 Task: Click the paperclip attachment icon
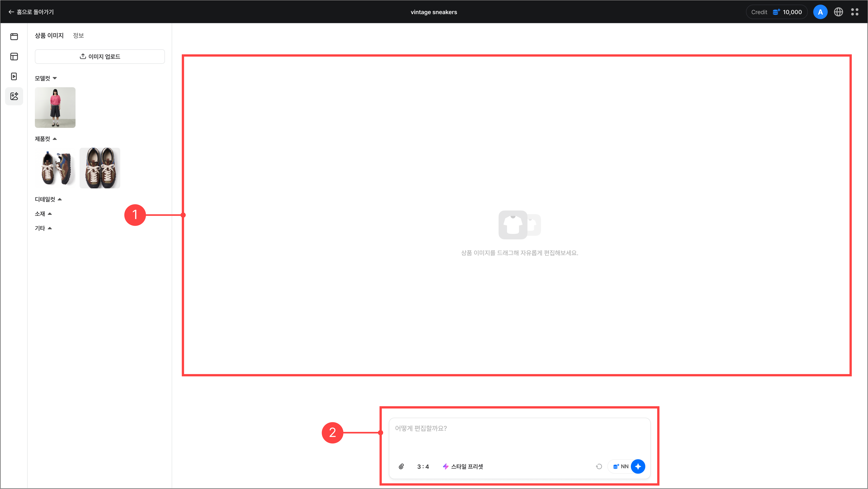point(401,466)
